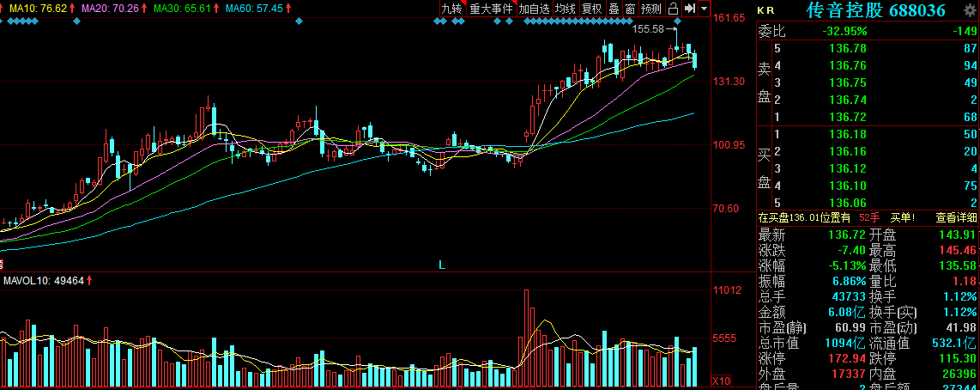Screen dimensions: 980x390
Task: Click the arrow-to-bar icon beside the lock
Action: tap(689, 9)
